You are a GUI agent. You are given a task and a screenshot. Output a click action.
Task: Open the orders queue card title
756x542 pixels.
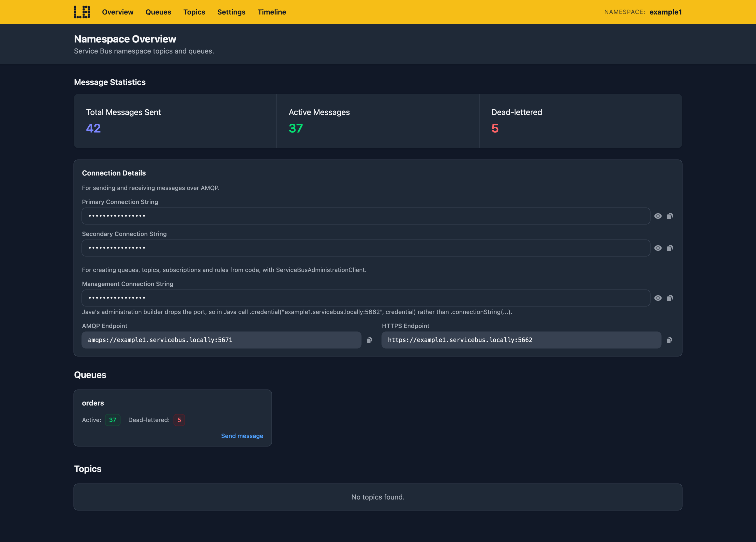pos(93,403)
